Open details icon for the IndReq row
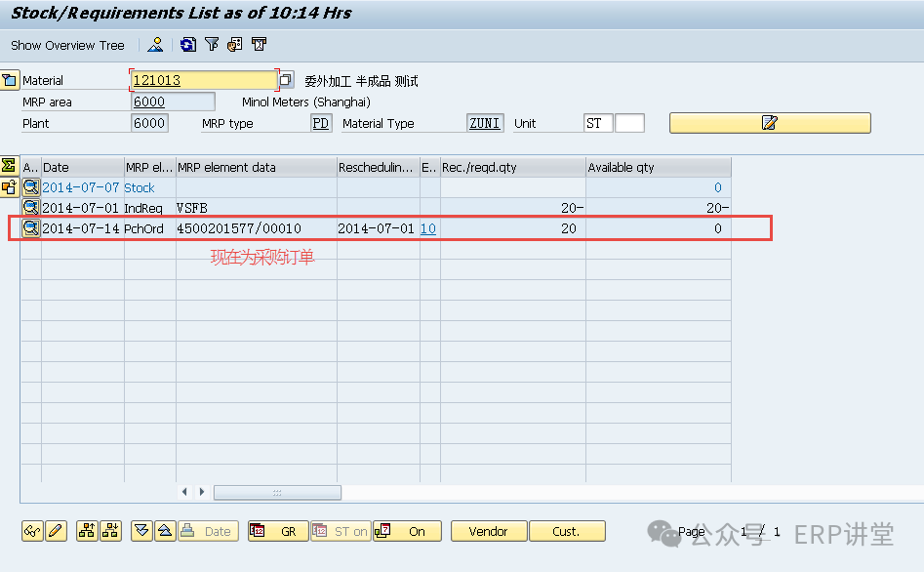Viewport: 924px width, 572px height. pos(31,208)
